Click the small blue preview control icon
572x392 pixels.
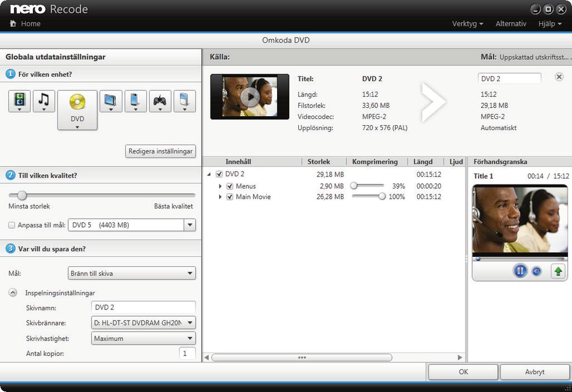[536, 271]
